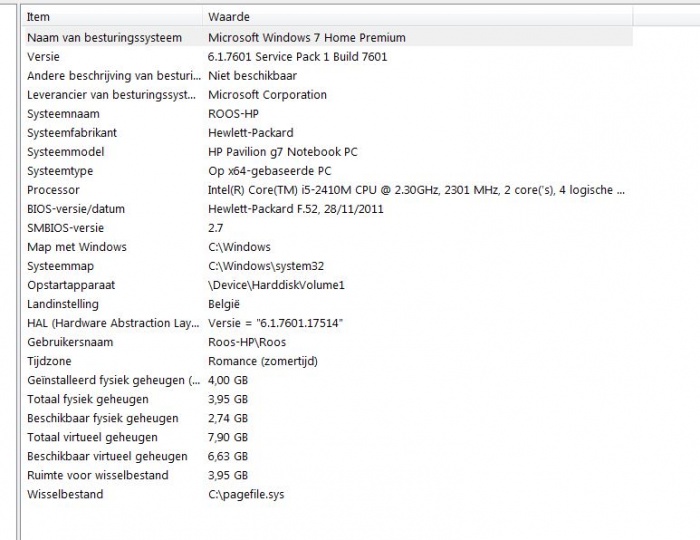Click the 7,90 GB value
700x540 pixels.
[x=228, y=437]
